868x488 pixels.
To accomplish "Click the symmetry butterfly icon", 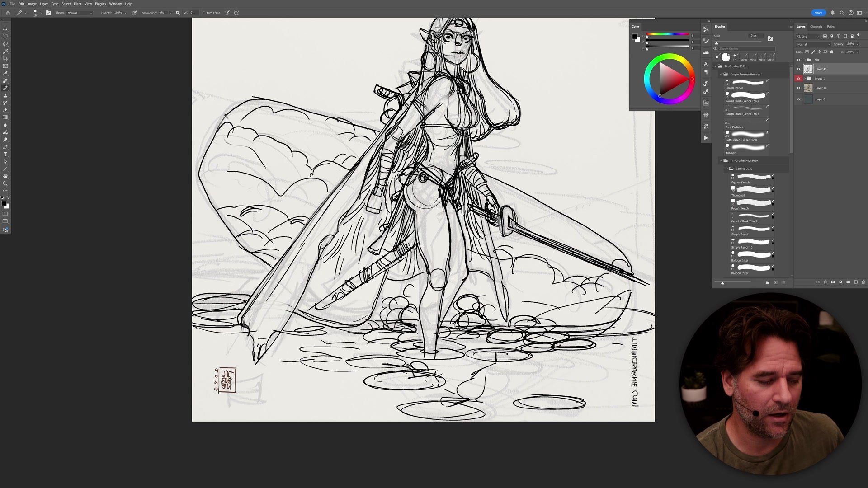I will pyautogui.click(x=236, y=13).
